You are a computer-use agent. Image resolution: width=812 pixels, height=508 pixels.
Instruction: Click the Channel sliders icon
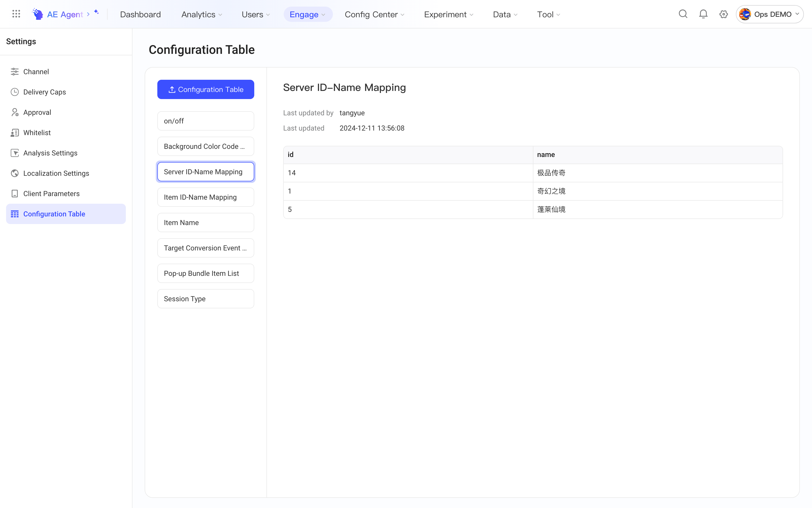pos(15,72)
